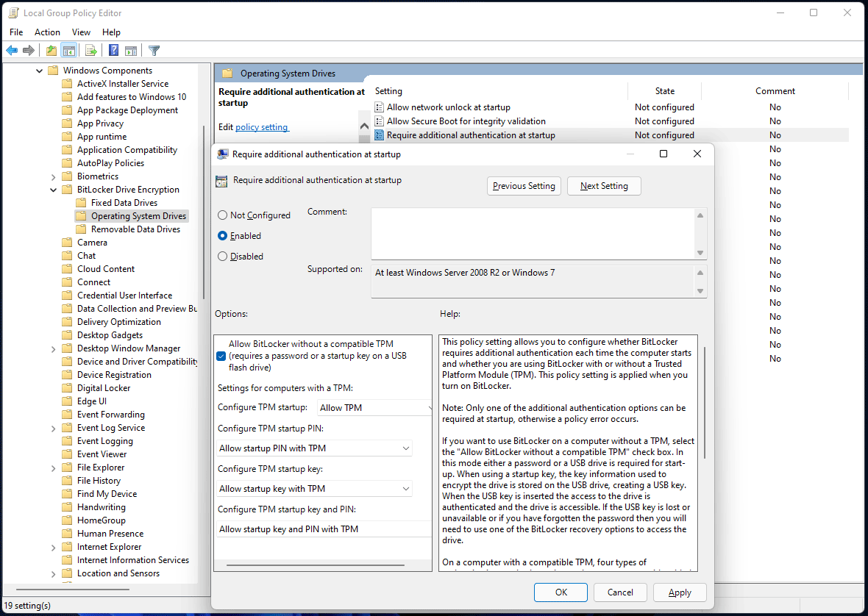This screenshot has width=868, height=616.
Task: Expand the Event Log Service node
Action: point(53,429)
